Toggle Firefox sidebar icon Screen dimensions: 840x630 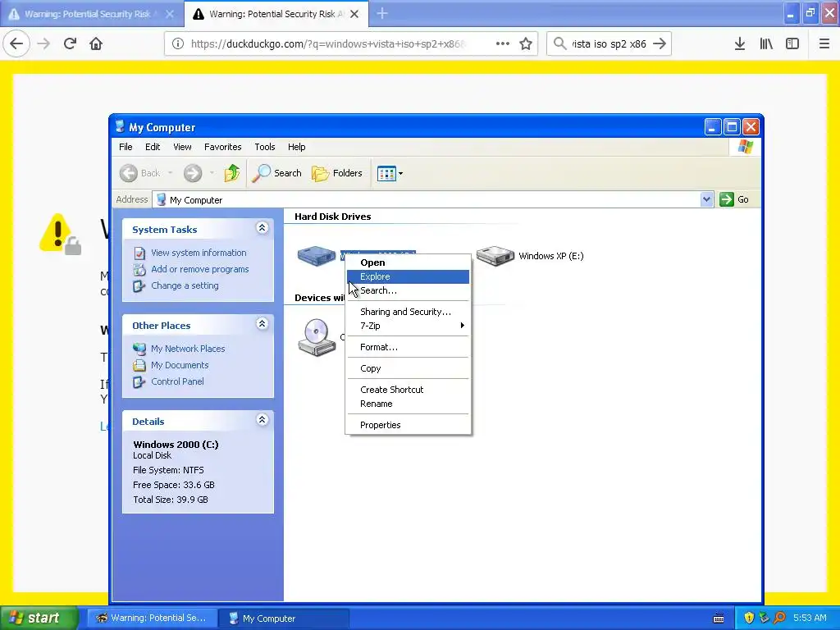(x=792, y=44)
